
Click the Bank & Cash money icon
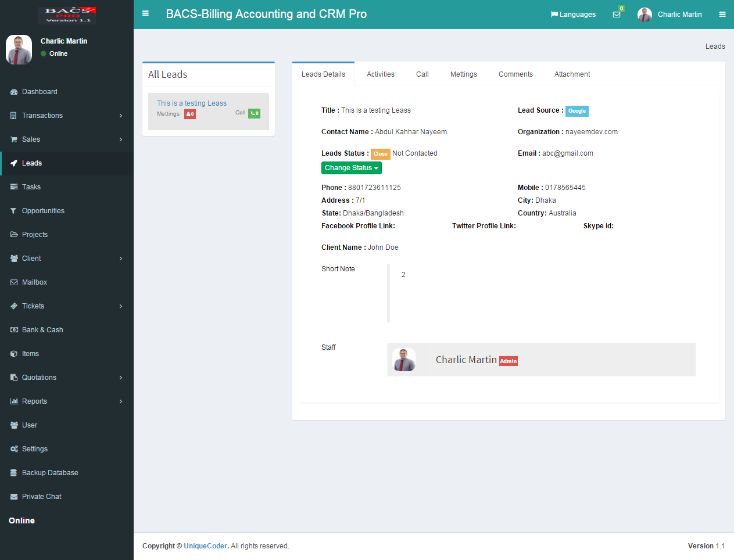(14, 330)
